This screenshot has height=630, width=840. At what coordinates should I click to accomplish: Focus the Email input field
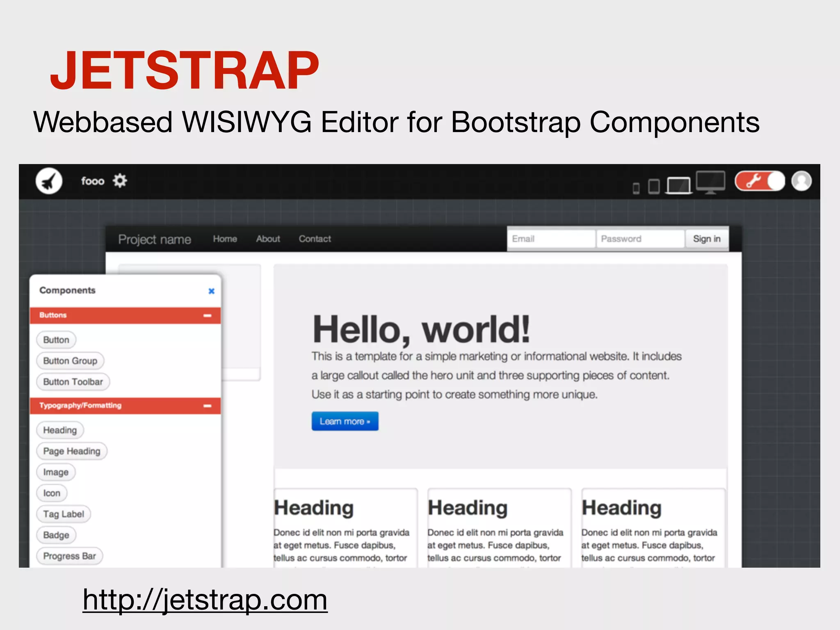(x=552, y=239)
